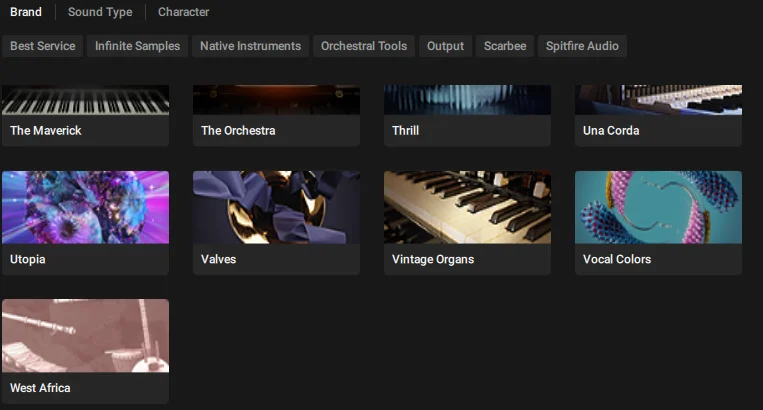The image size is (763, 410).
Task: Select the Scarbee brand tag
Action: (505, 46)
